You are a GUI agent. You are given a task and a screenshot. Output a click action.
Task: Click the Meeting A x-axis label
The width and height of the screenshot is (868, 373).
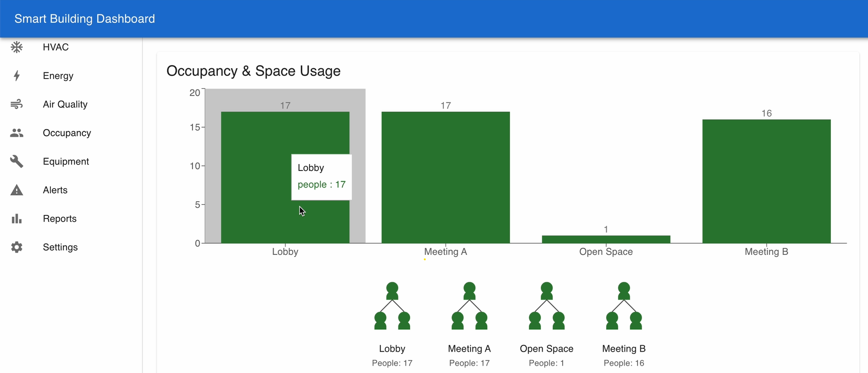[x=446, y=252]
